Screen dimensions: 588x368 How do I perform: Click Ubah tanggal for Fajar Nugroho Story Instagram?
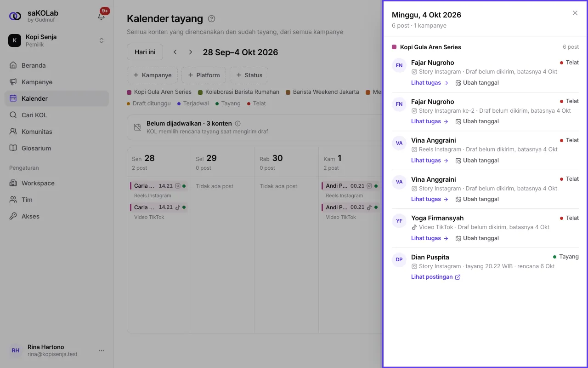[x=477, y=83]
